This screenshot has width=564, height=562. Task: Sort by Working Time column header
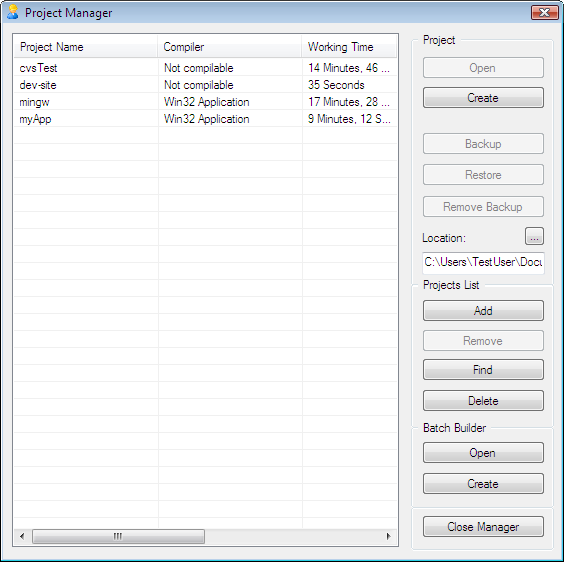(x=349, y=47)
